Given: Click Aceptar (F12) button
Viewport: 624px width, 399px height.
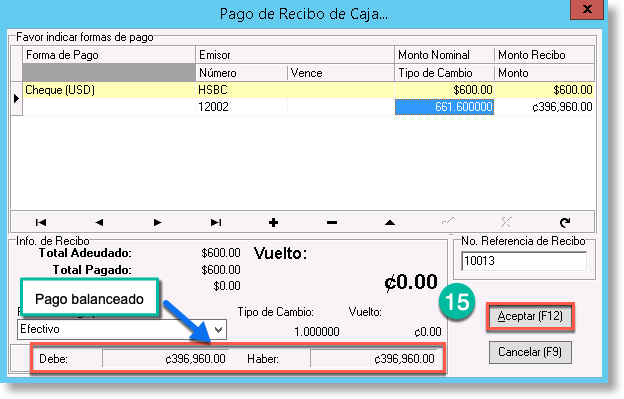Looking at the screenshot, I should (530, 316).
